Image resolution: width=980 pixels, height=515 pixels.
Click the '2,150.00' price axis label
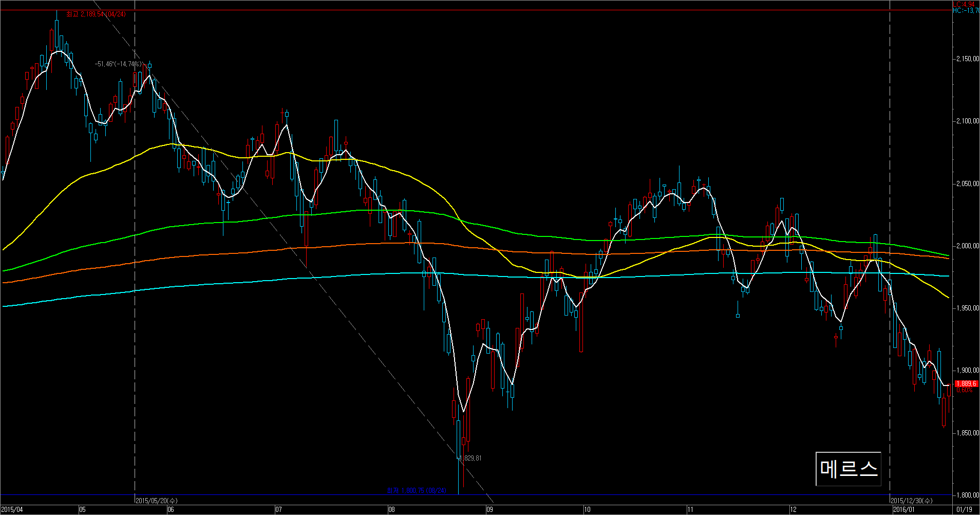coord(967,59)
